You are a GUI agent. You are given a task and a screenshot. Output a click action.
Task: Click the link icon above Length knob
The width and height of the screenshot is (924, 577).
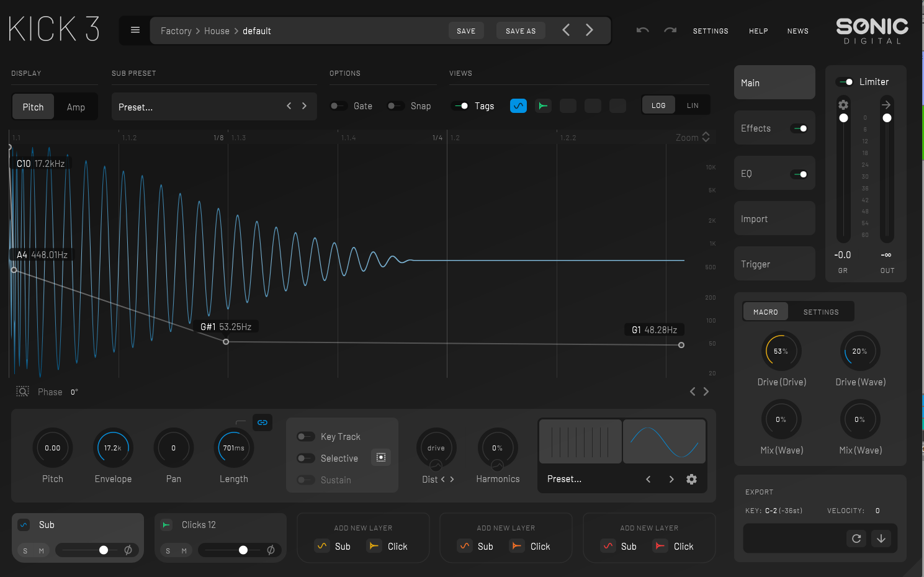point(262,423)
